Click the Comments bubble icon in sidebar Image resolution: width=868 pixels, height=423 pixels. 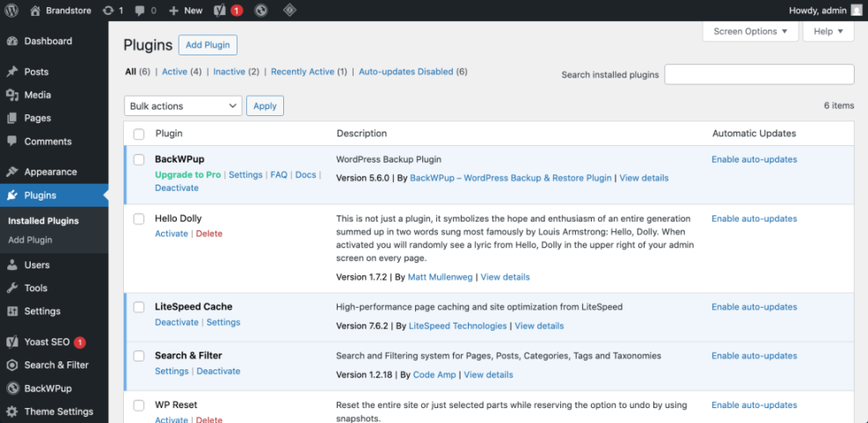tap(12, 142)
